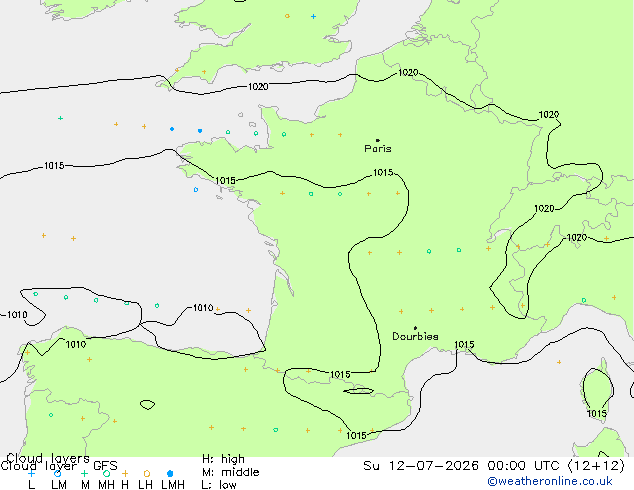634x490 pixels.
Task: Click the filled blue LMH legend symbol
Action: tap(170, 473)
